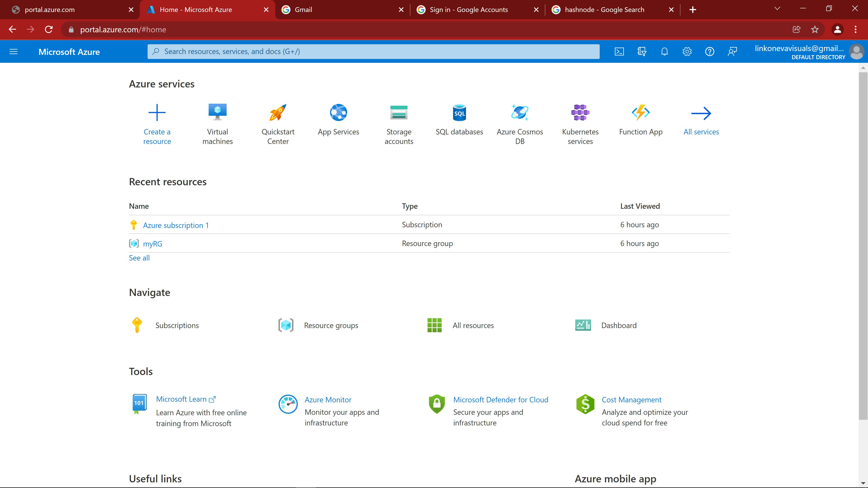The width and height of the screenshot is (868, 488).
Task: Reload the current page
Action: (x=49, y=30)
